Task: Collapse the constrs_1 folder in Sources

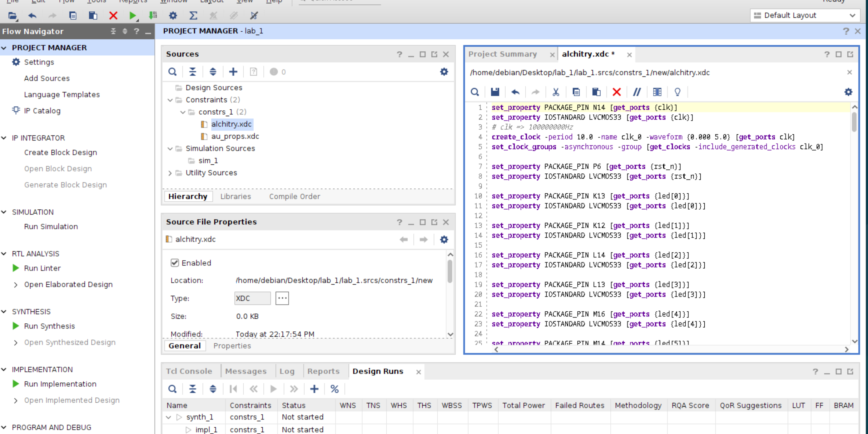Action: (x=183, y=112)
